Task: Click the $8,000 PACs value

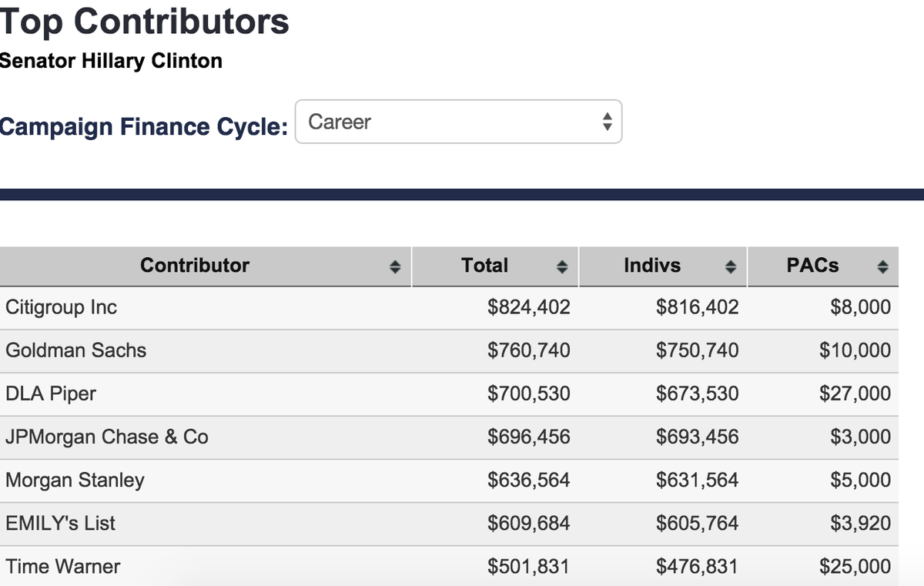Action: (x=861, y=307)
